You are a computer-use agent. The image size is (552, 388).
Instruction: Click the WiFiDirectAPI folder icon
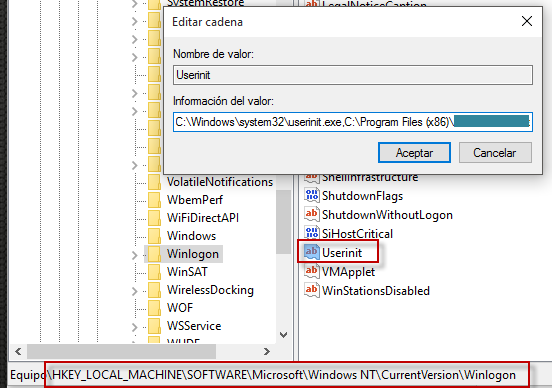154,218
